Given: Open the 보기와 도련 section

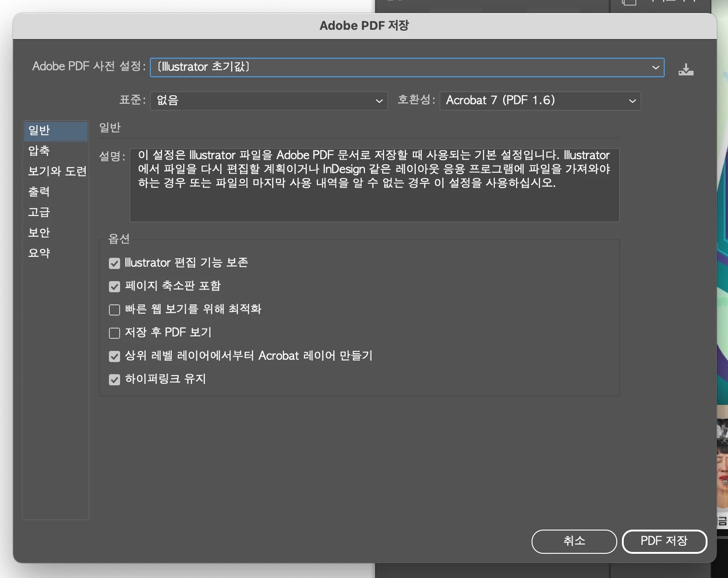Looking at the screenshot, I should (x=56, y=171).
